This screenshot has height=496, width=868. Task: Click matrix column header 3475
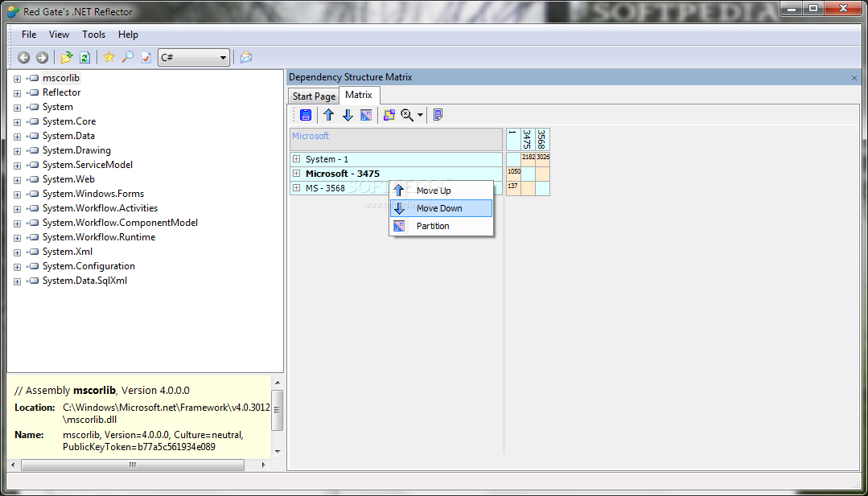(x=528, y=139)
